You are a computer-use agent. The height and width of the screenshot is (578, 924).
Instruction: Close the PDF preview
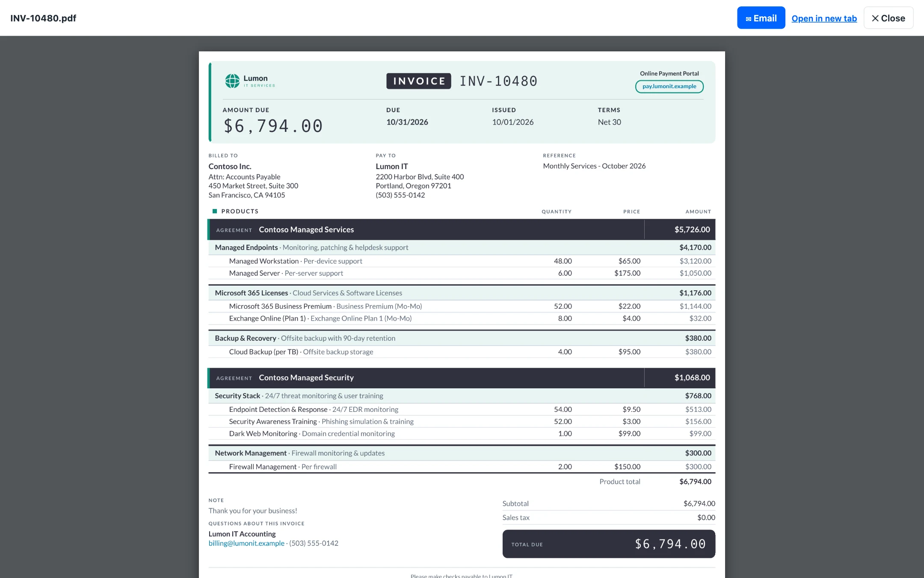click(x=888, y=18)
